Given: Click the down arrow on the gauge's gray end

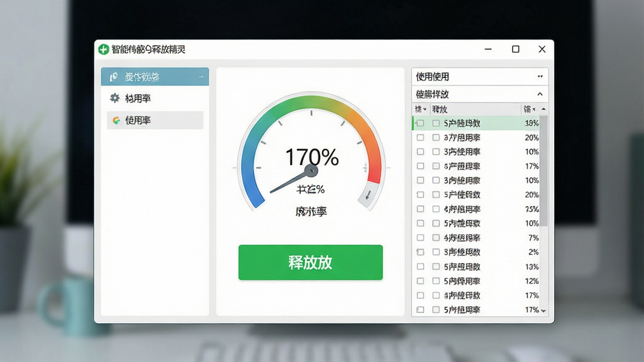Looking at the screenshot, I should [x=368, y=195].
